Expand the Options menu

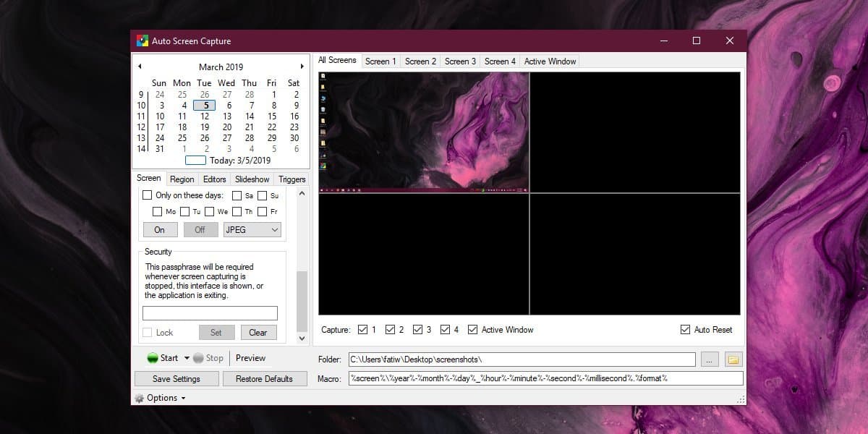point(166,398)
